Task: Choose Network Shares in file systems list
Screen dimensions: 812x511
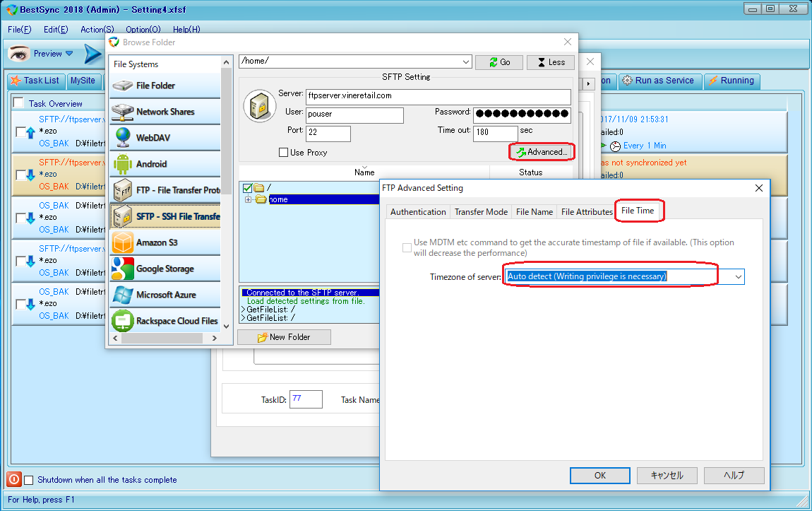Action: point(165,112)
